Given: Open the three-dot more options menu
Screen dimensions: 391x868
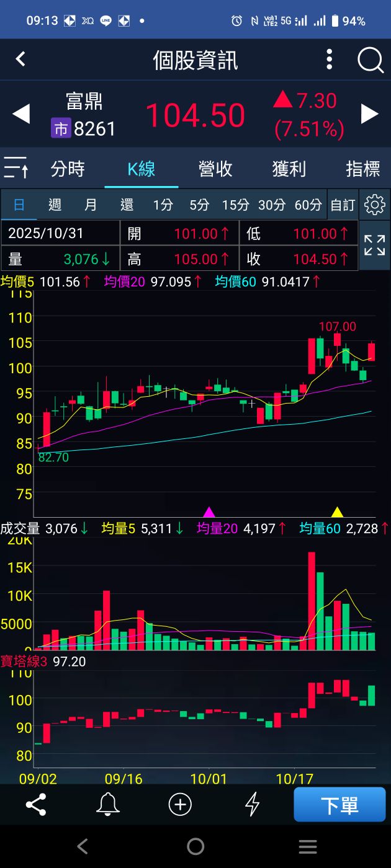Looking at the screenshot, I should coord(330,60).
